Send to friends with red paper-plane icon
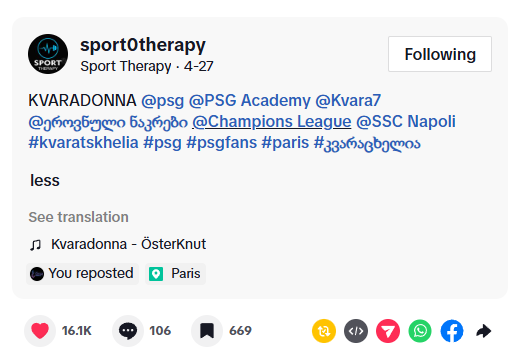515x361 pixels. click(388, 331)
